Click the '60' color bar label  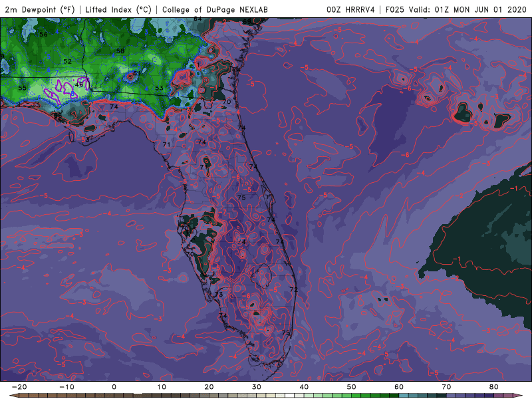click(399, 387)
